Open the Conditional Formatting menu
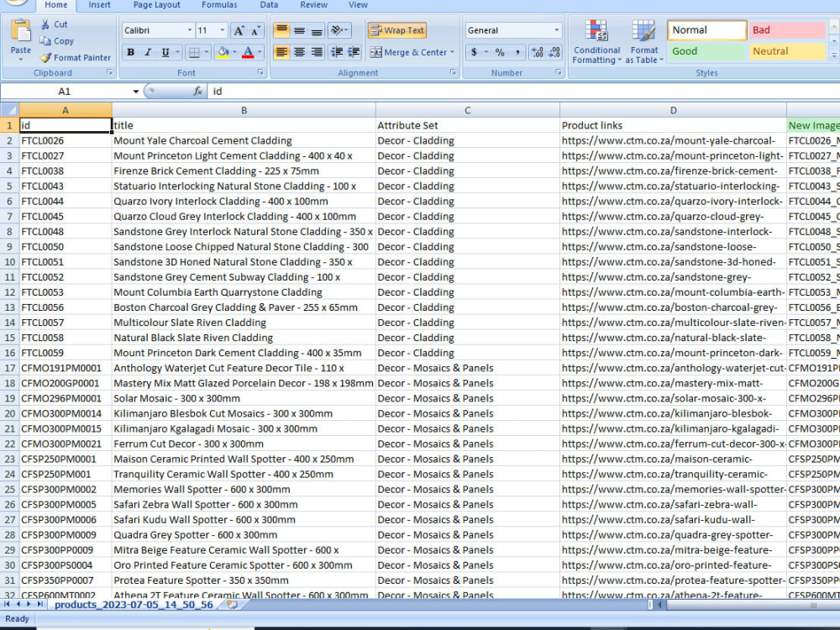Viewport: 840px width, 630px height. point(596,42)
